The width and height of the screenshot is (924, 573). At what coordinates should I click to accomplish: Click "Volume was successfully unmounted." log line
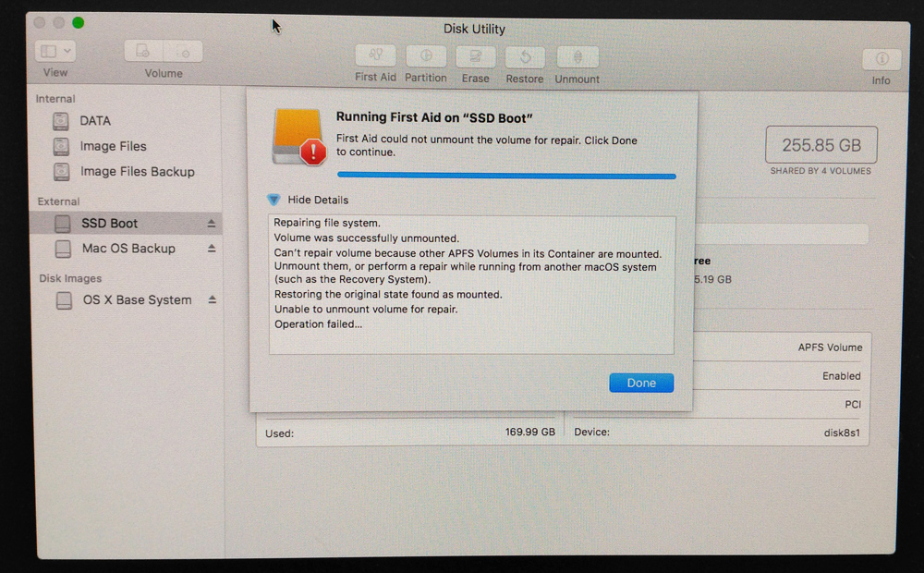coord(366,238)
